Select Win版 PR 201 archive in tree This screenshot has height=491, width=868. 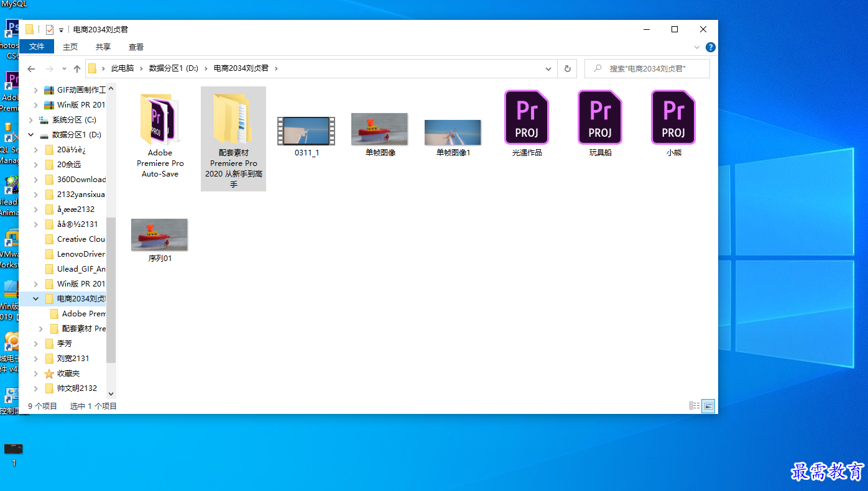point(75,104)
